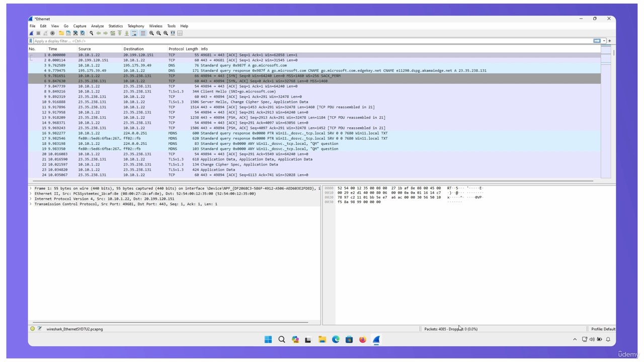Select packet 3 DNS query go.microsoft.com
Screen dimensions: 644x362
[314, 65]
